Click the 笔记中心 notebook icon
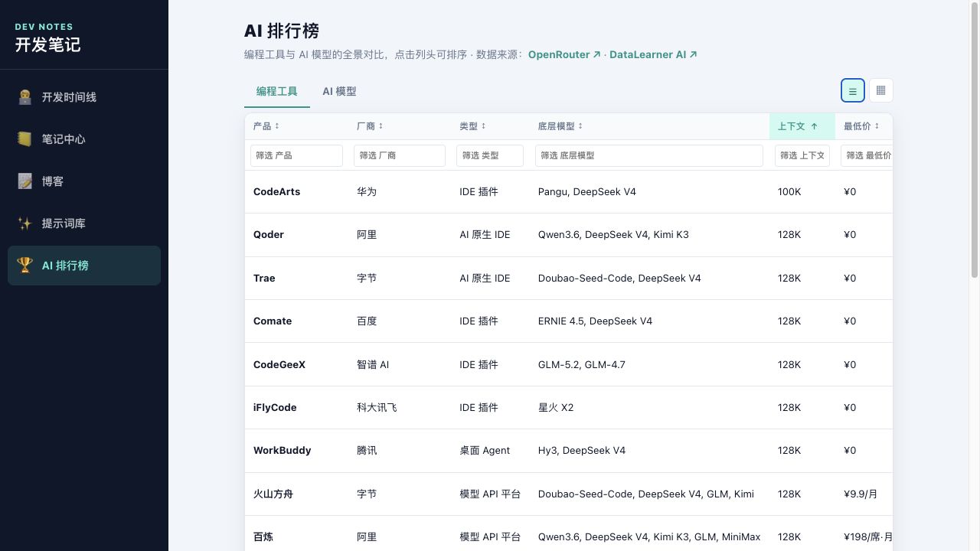980x551 pixels. click(24, 139)
